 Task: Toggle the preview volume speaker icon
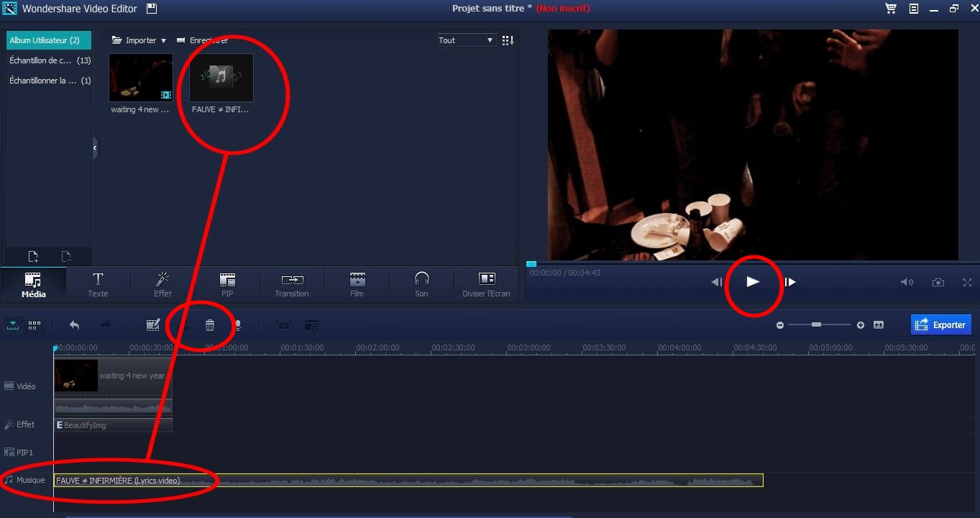906,282
